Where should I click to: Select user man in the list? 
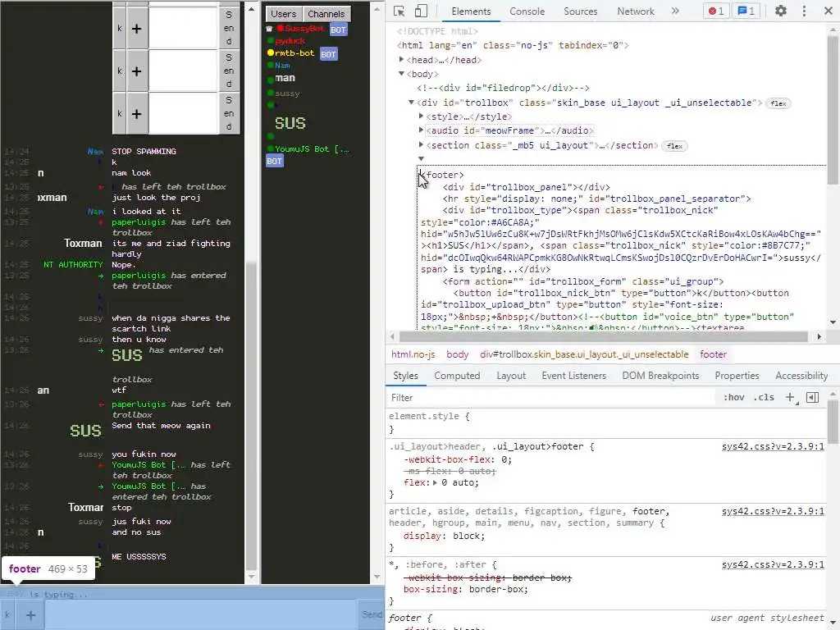285,78
